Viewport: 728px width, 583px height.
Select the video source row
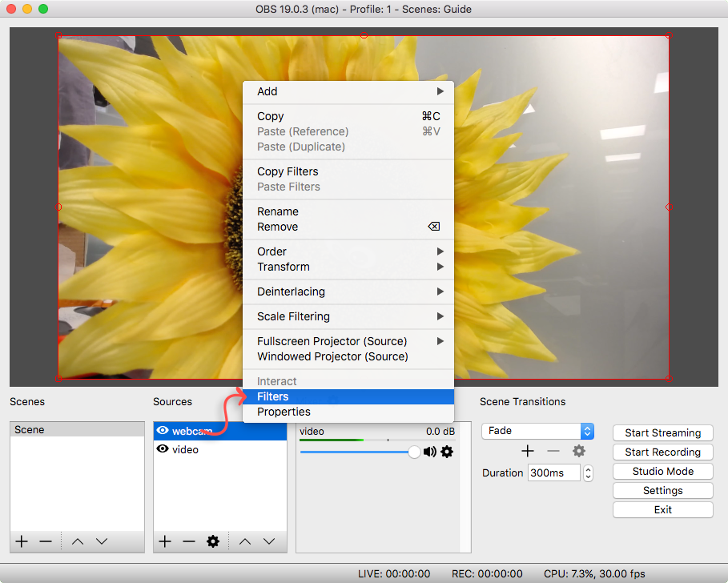click(x=220, y=449)
